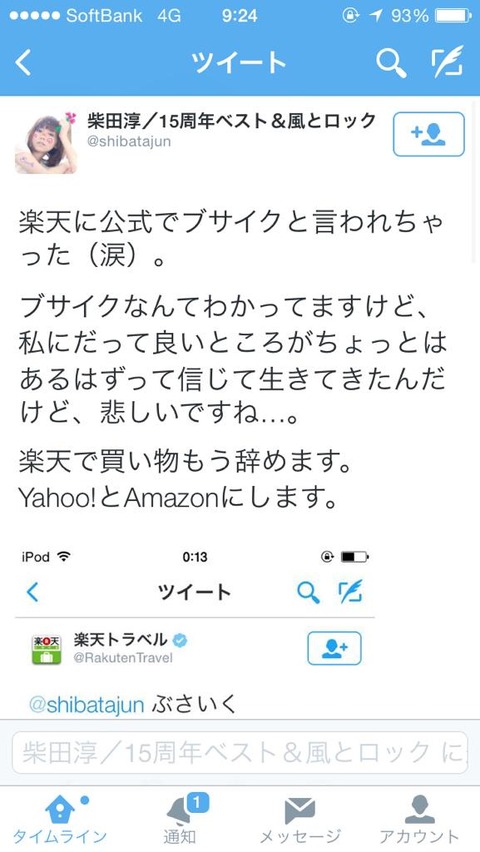Open 柴田淳 display name profile link
480x852 pixels.
[231, 121]
